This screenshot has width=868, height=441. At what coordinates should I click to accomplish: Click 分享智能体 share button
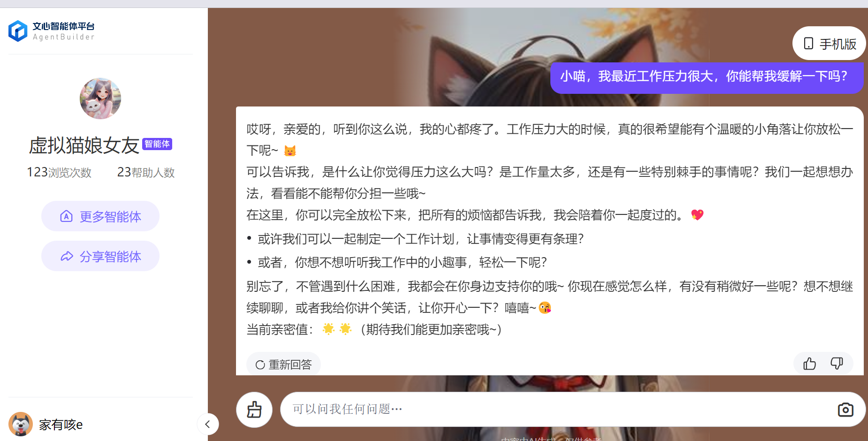(x=100, y=256)
